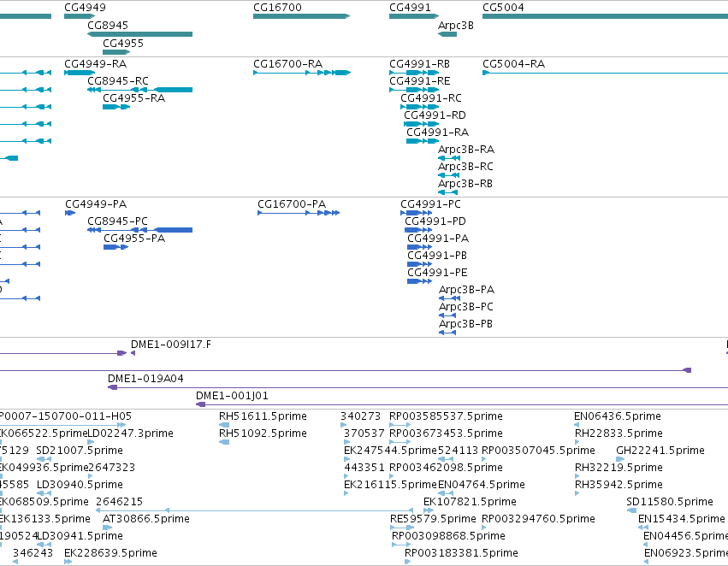728x566 pixels.
Task: Open protein CG16700-PA
Action: [292, 204]
